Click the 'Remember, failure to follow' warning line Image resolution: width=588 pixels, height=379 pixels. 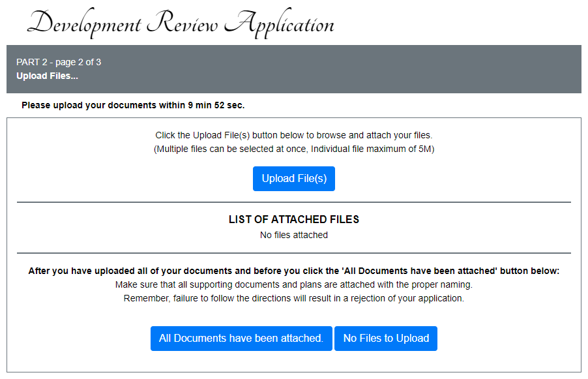point(293,298)
